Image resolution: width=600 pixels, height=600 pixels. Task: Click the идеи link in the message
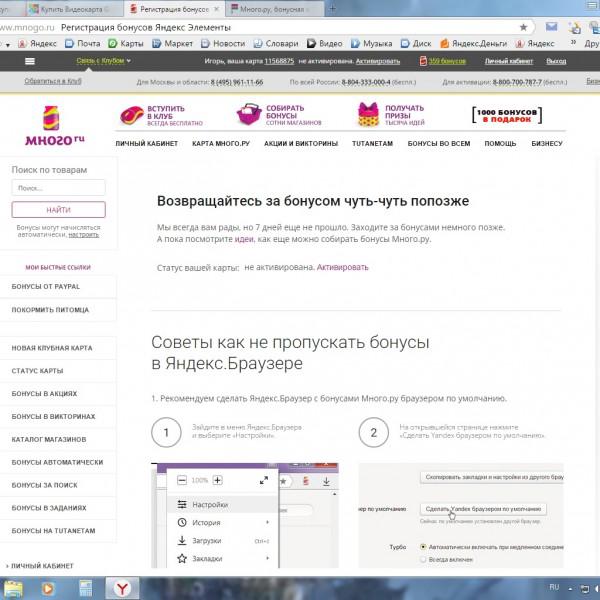[244, 239]
